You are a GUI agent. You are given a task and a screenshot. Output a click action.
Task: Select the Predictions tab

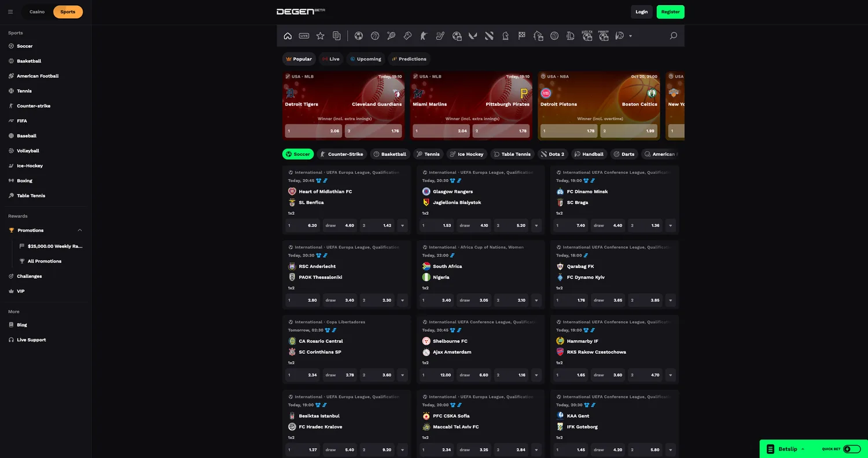(409, 59)
